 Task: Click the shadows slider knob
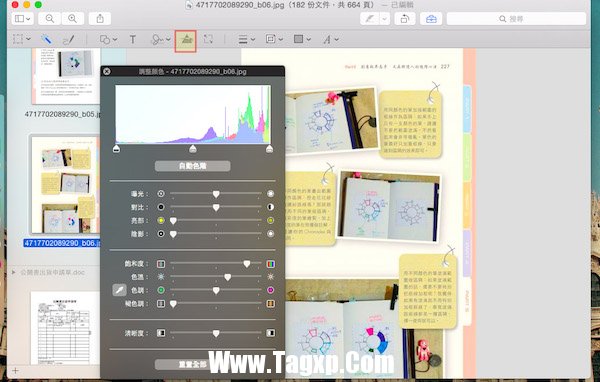click(173, 234)
